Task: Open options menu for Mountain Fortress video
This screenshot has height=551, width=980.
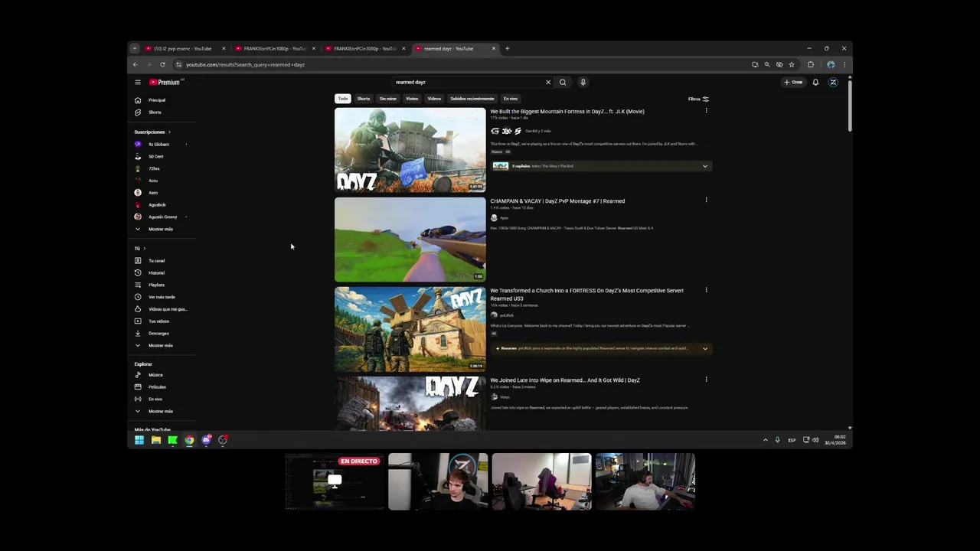Action: (706, 111)
